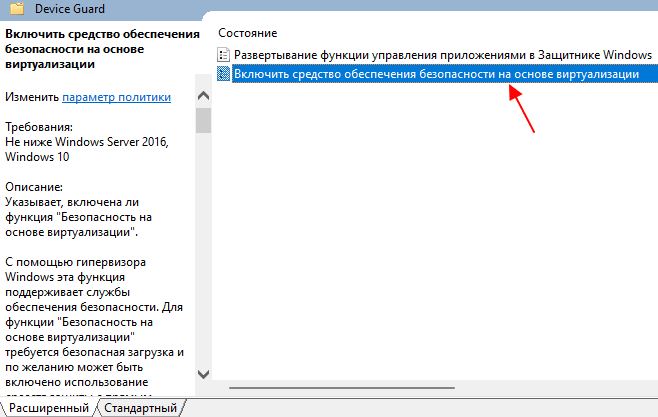Click the text 'Не ниже Windows Server 2016'
658x417 pixels.
87,142
